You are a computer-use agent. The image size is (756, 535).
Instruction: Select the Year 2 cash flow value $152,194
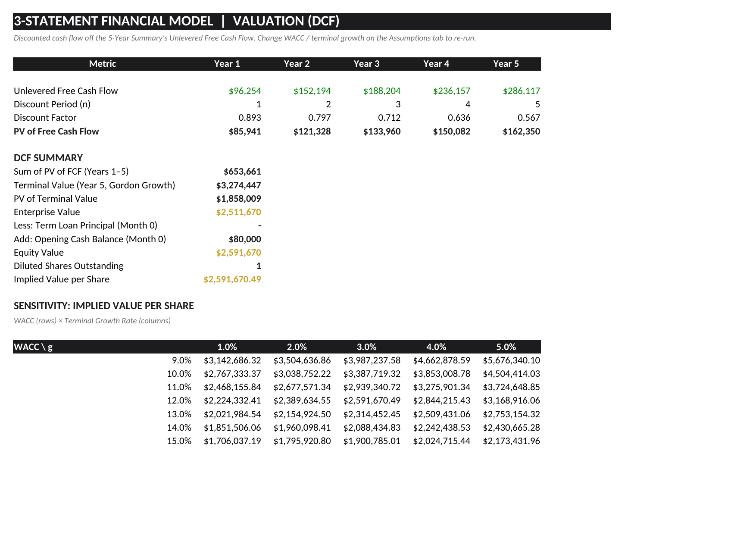click(312, 91)
